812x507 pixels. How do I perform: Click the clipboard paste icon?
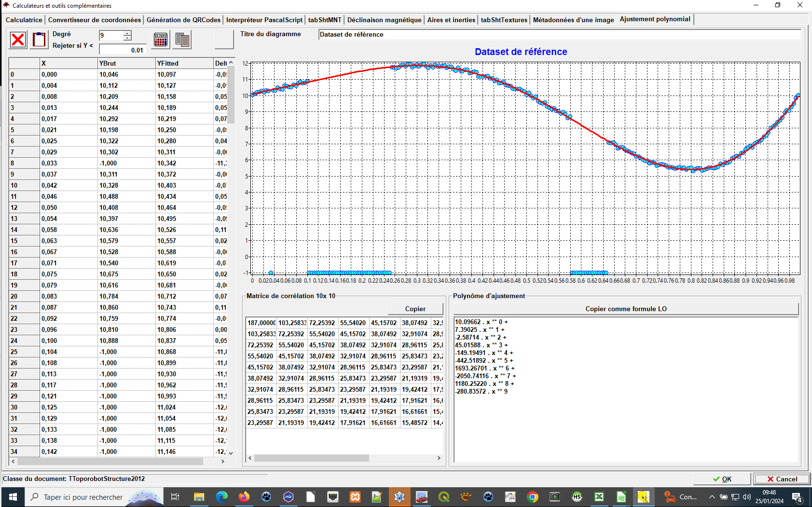[39, 40]
